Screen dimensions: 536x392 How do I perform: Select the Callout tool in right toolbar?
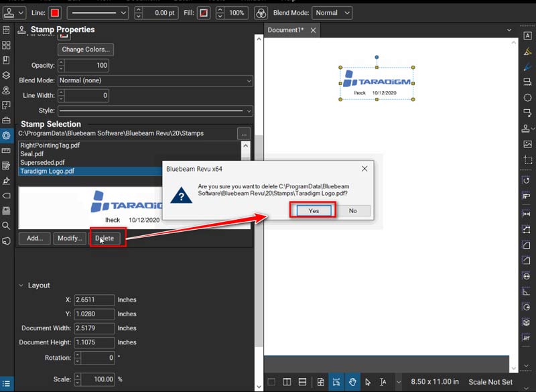(527, 113)
